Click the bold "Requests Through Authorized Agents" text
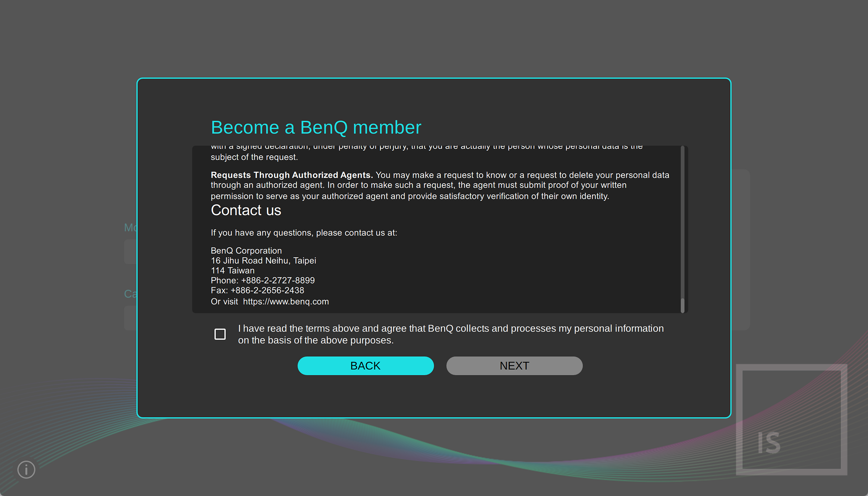Image resolution: width=868 pixels, height=496 pixels. click(x=291, y=175)
